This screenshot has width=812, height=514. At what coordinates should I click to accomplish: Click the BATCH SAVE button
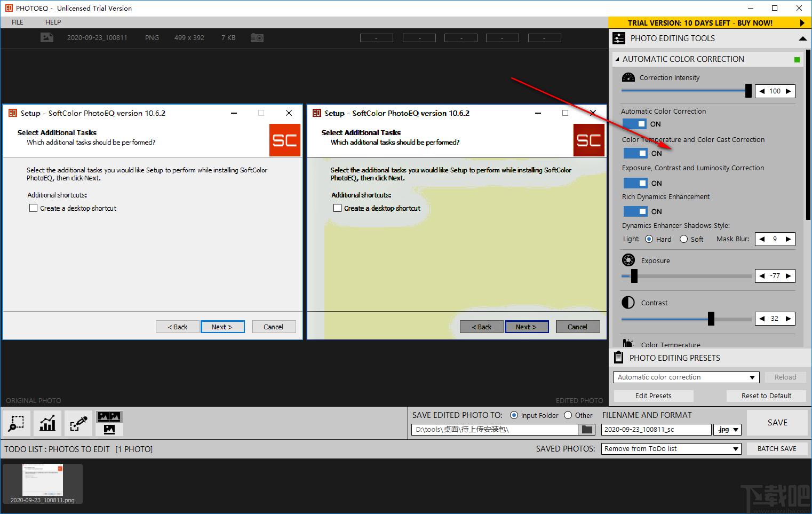[x=777, y=449]
